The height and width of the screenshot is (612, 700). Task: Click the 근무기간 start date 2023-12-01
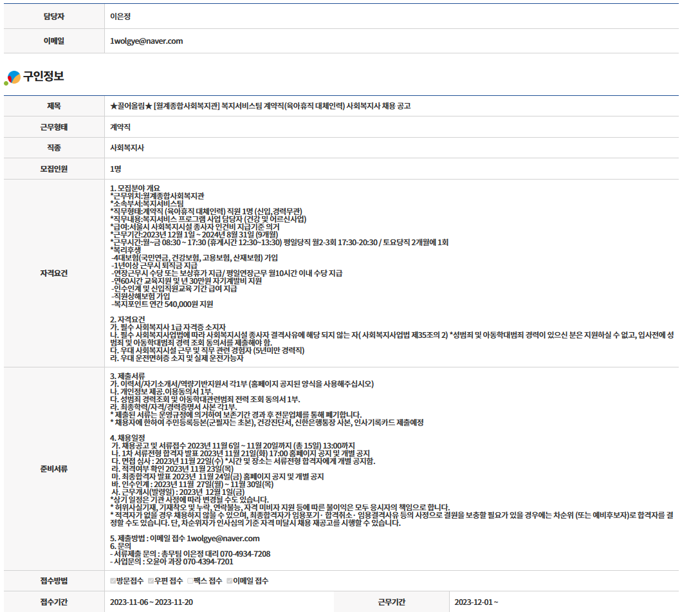point(475,602)
